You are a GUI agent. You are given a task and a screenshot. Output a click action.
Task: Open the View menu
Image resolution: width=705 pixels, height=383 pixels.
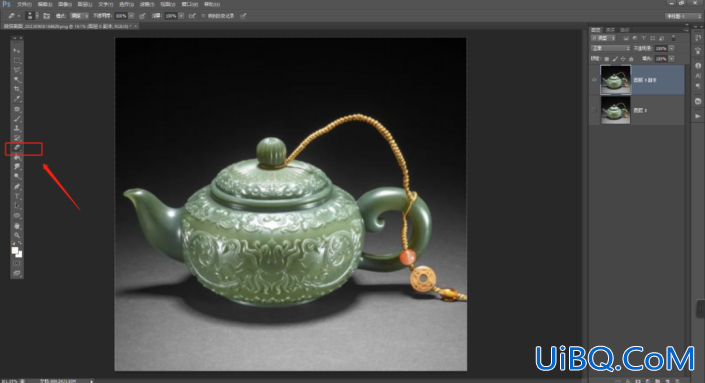(x=168, y=4)
